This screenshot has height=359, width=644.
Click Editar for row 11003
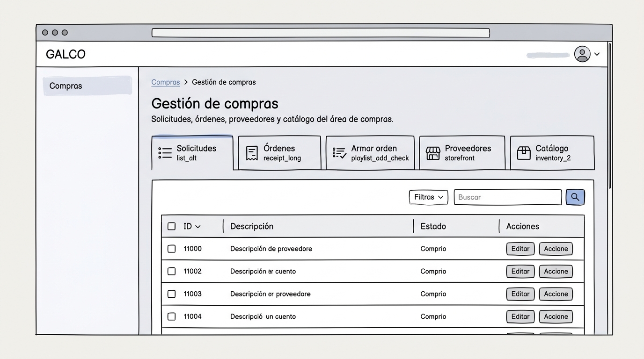click(x=520, y=294)
